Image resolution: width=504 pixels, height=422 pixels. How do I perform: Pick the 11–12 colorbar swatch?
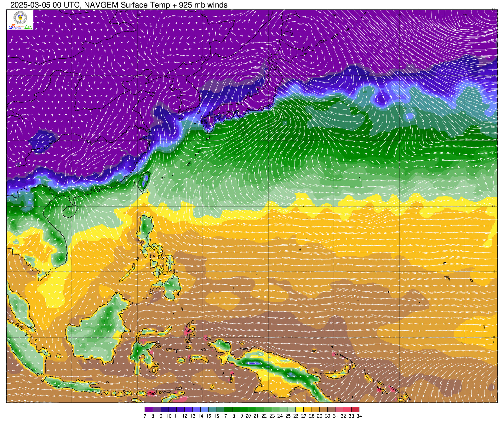point(180,410)
